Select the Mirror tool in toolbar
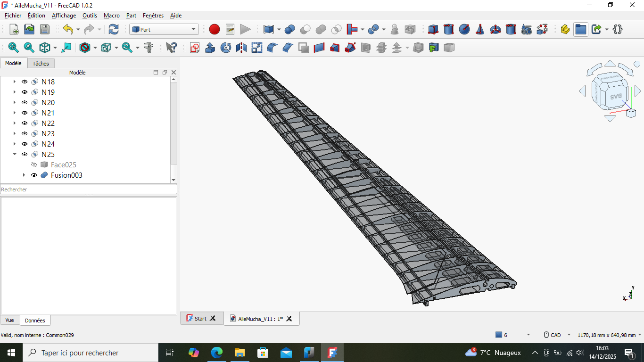This screenshot has height=362, width=644. pyautogui.click(x=241, y=48)
